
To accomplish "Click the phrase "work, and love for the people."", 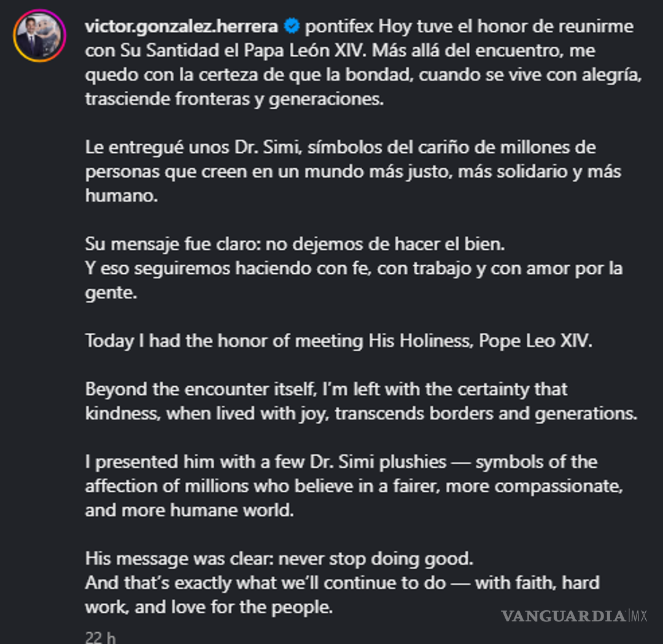I will (x=208, y=607).
